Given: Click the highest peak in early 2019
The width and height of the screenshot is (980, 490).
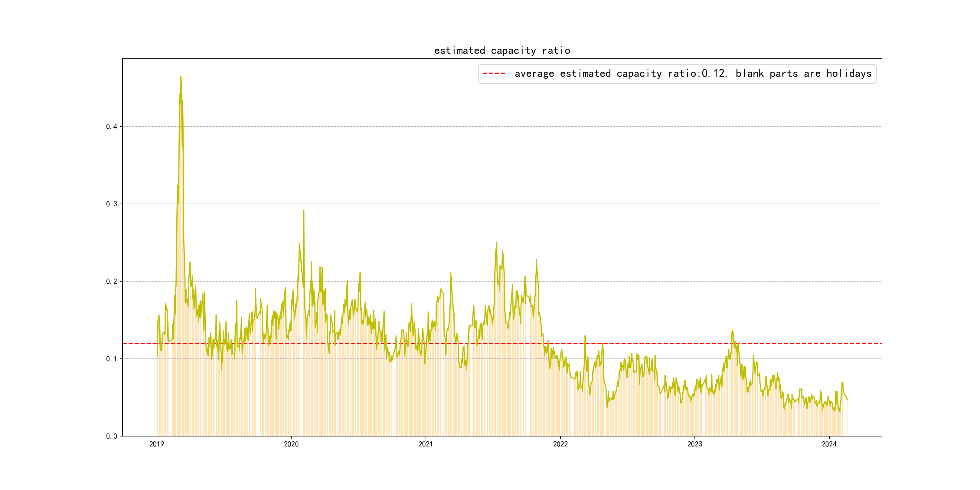Looking at the screenshot, I should coord(181,77).
